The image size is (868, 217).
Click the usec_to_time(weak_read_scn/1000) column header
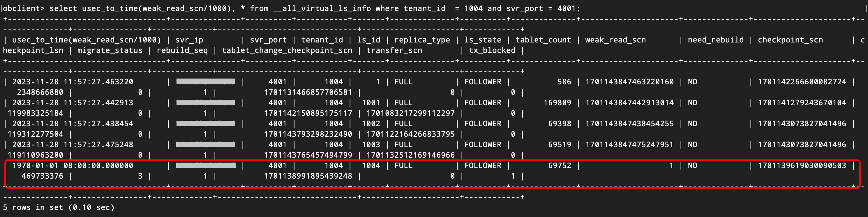[87, 40]
